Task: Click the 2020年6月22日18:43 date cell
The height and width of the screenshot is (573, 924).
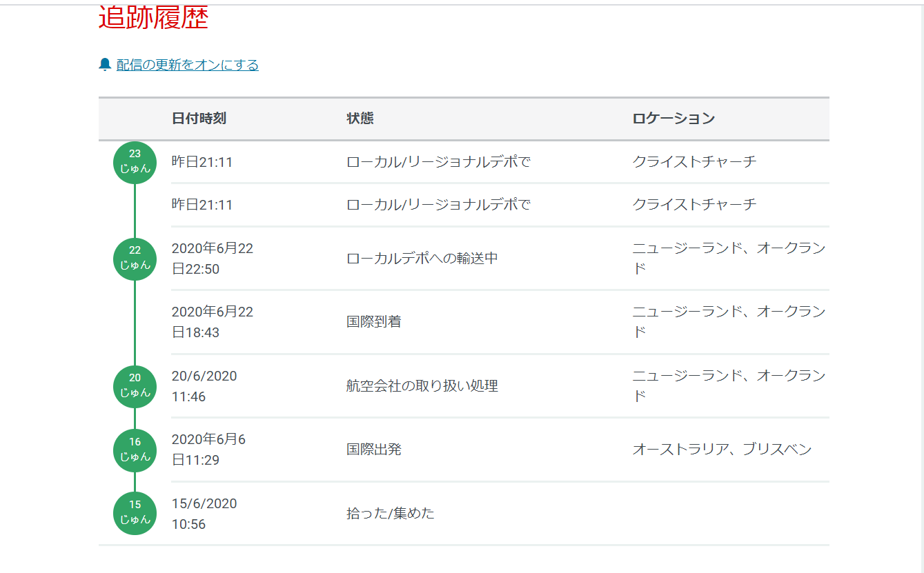Action: 213,322
